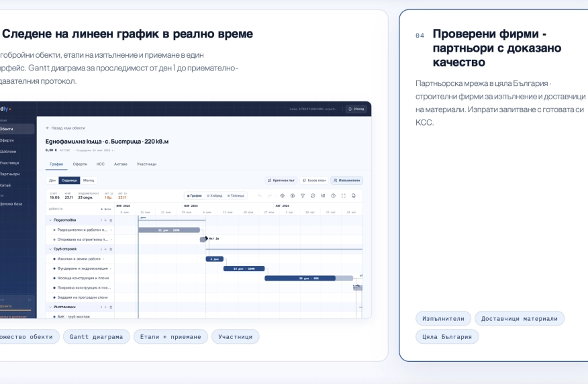This screenshot has width=588, height=384.
Task: Select the Разрешителни и работен task row
Action: (x=80, y=230)
